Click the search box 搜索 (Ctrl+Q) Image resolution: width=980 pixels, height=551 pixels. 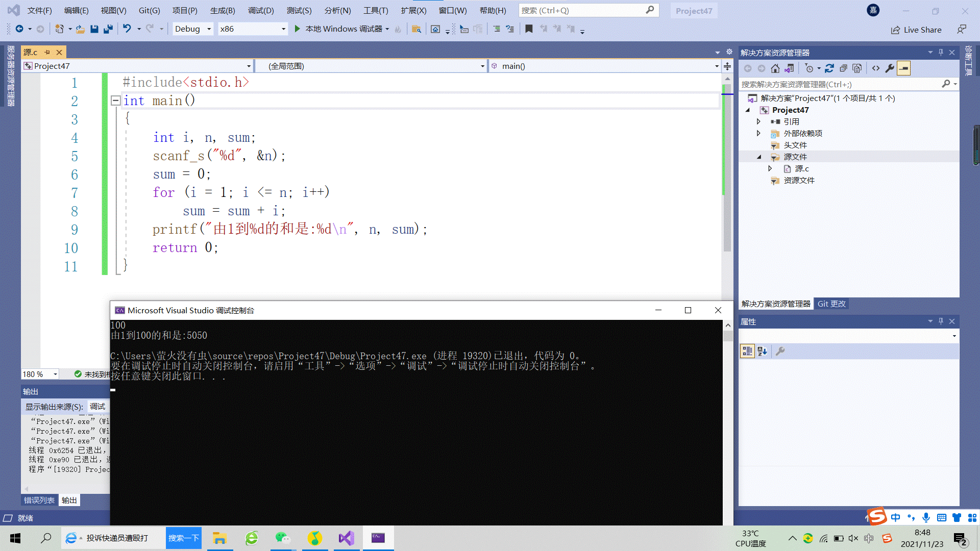582,10
